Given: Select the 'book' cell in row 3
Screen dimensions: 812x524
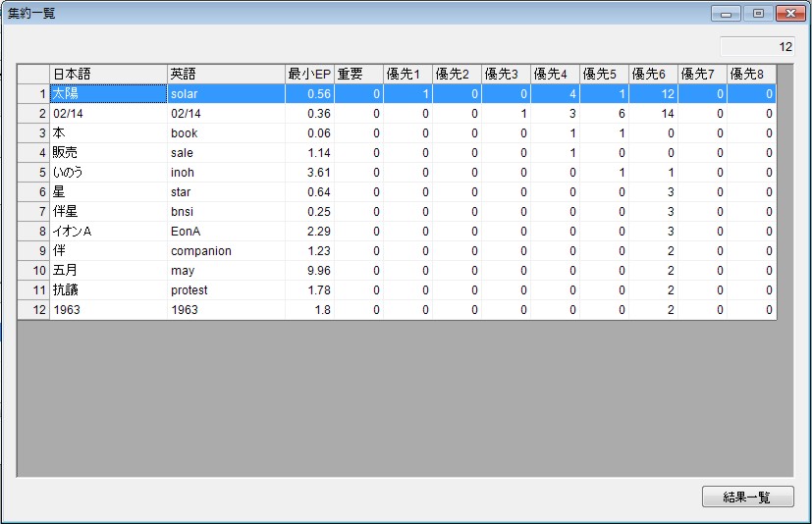Looking at the screenshot, I should click(226, 133).
